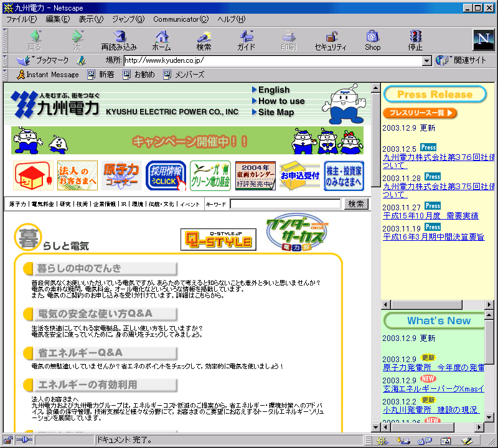
Task: Open the Bookmarks (ブックマーク) menu icon
Action: [x=42, y=60]
